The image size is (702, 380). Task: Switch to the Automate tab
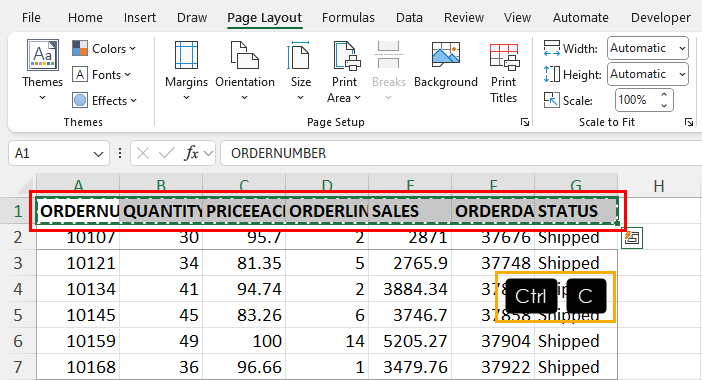(x=581, y=17)
